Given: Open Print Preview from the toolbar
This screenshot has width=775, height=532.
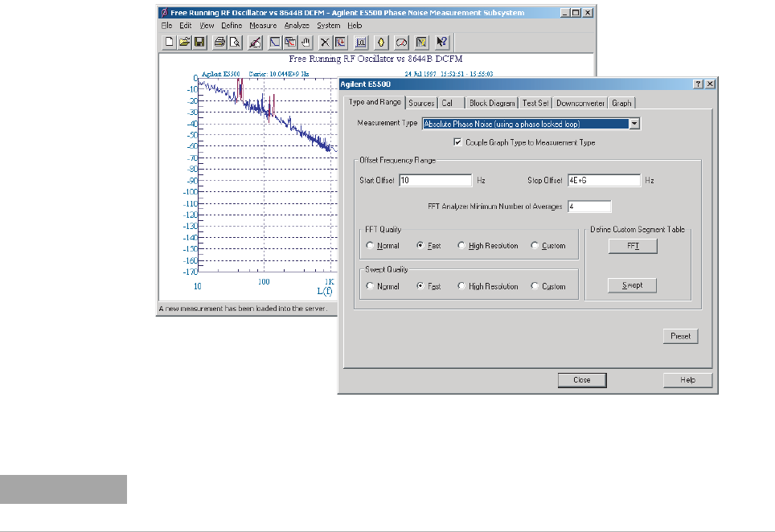Looking at the screenshot, I should coord(233,42).
